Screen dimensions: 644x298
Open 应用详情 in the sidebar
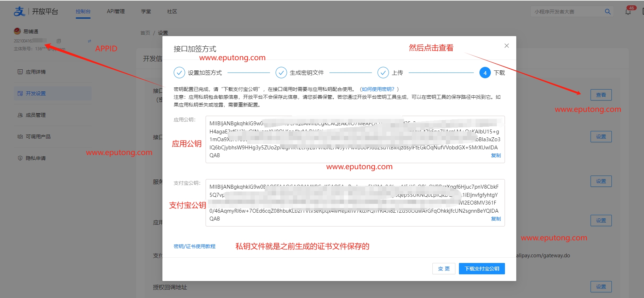click(53, 72)
